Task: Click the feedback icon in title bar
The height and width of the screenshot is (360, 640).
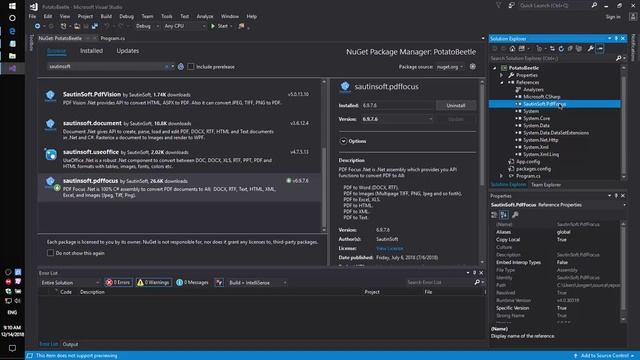Action: pos(511,6)
